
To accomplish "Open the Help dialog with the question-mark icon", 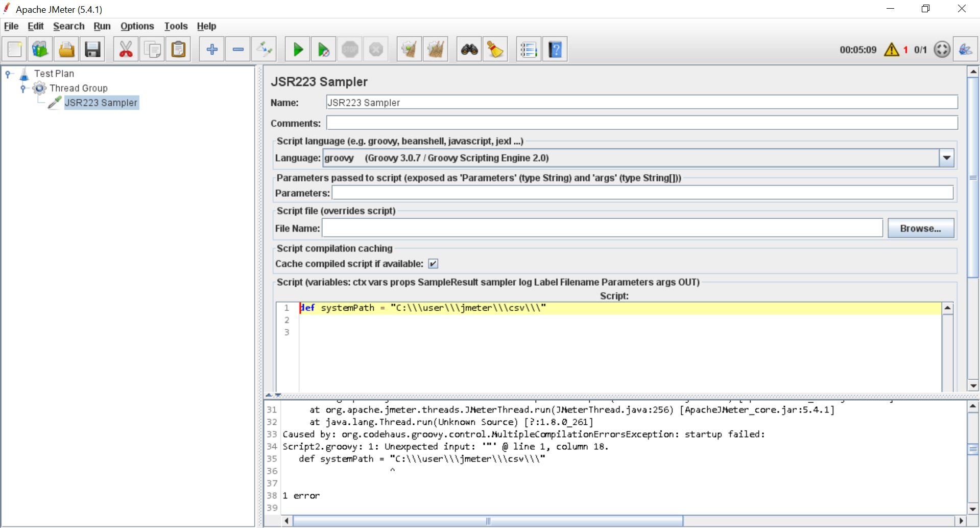I will tap(555, 49).
